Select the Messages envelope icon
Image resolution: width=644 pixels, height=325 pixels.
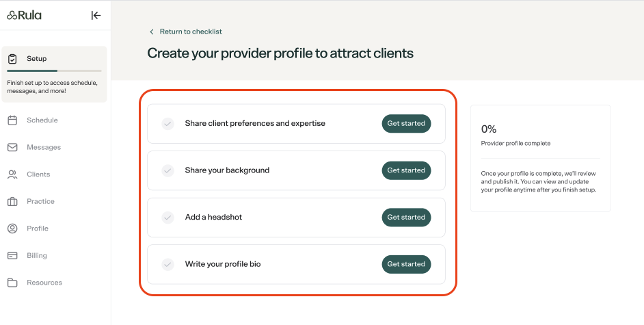coord(13,148)
